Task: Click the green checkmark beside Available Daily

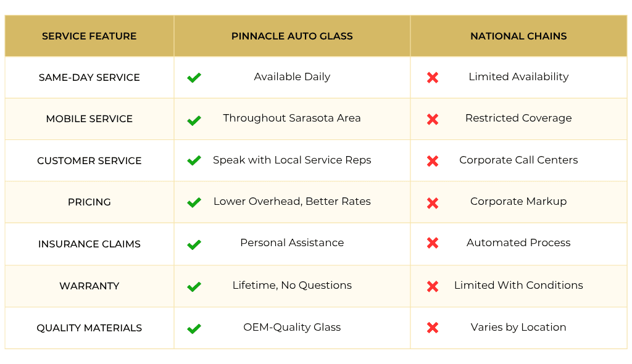Action: pyautogui.click(x=194, y=78)
